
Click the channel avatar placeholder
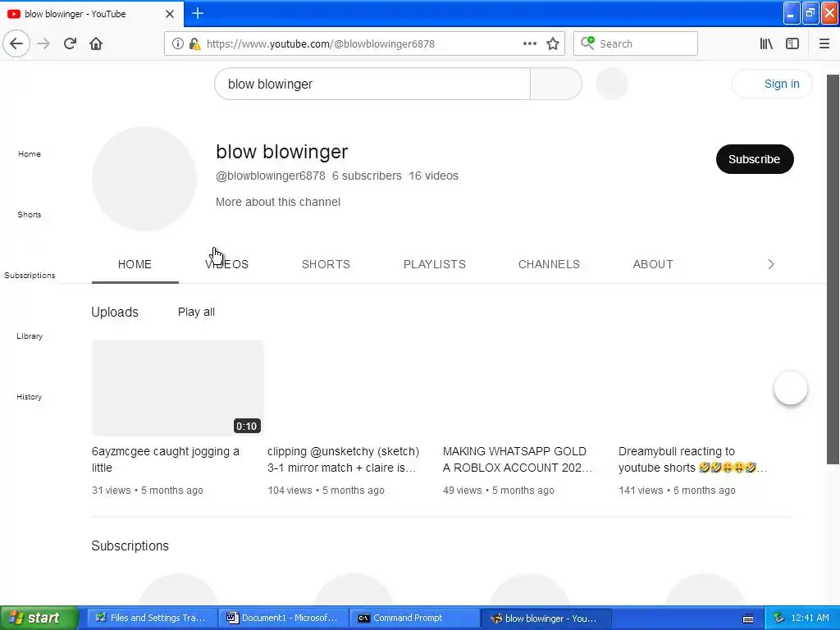point(144,179)
